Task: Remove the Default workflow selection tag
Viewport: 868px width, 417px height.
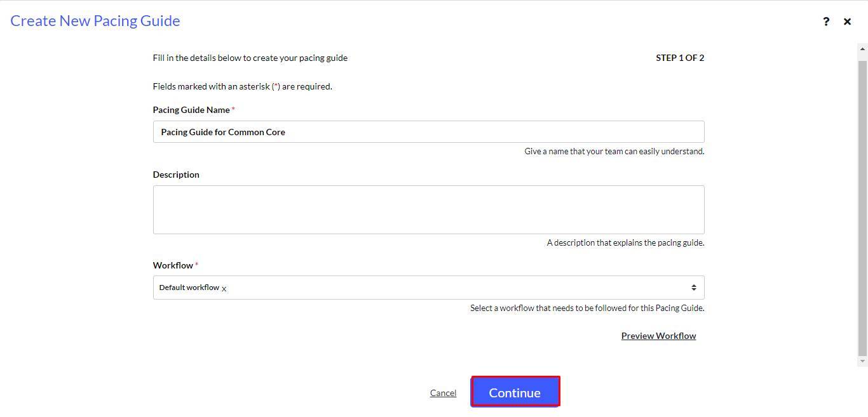Action: pos(224,289)
